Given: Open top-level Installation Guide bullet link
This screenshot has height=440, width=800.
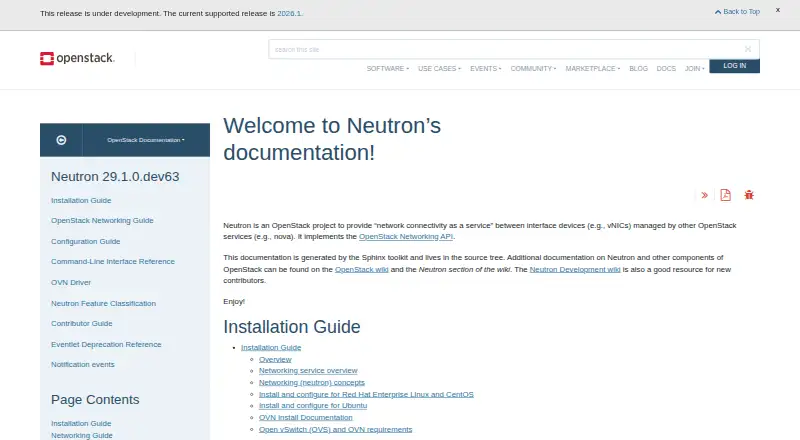Looking at the screenshot, I should 271,348.
